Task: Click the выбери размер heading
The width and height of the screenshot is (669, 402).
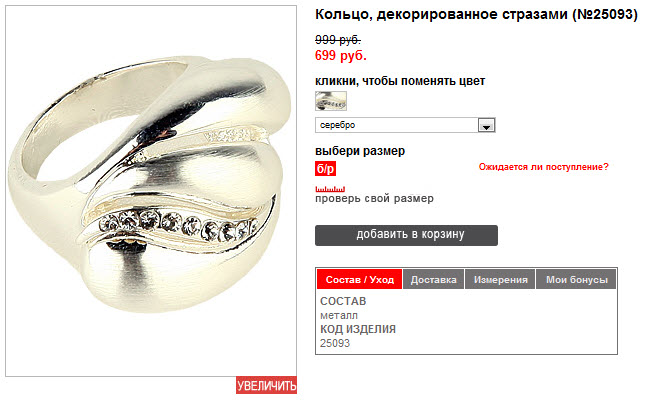Action: click(360, 151)
